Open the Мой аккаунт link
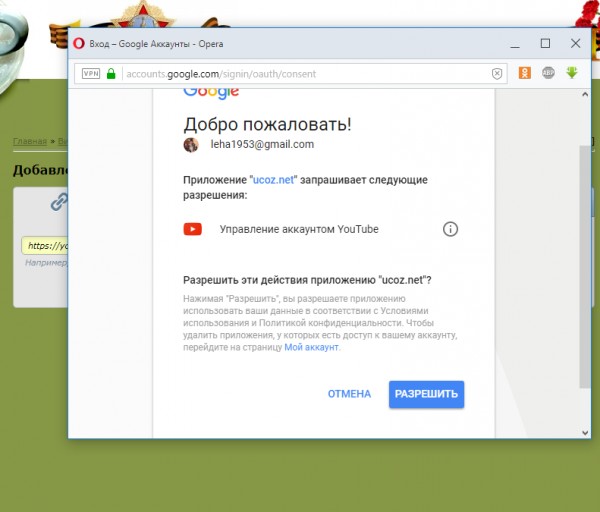 (x=311, y=347)
